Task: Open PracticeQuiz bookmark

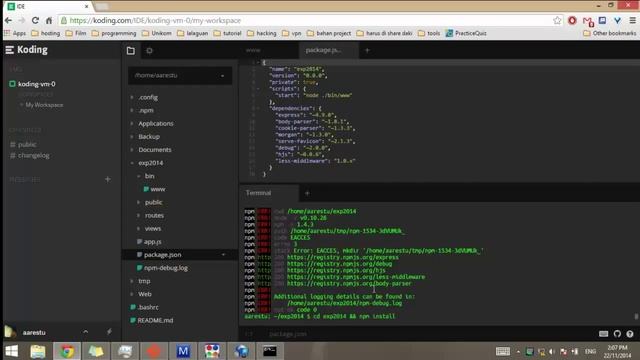Action: tap(466, 33)
